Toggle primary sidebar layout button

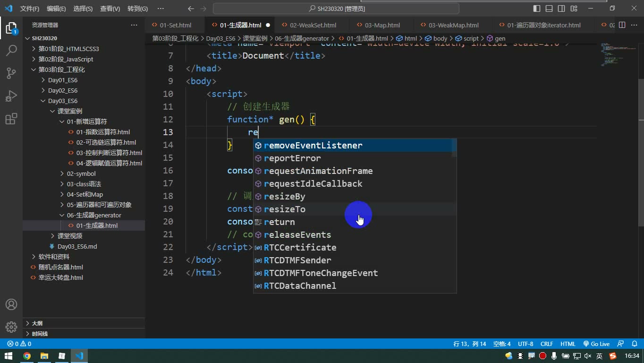click(537, 9)
